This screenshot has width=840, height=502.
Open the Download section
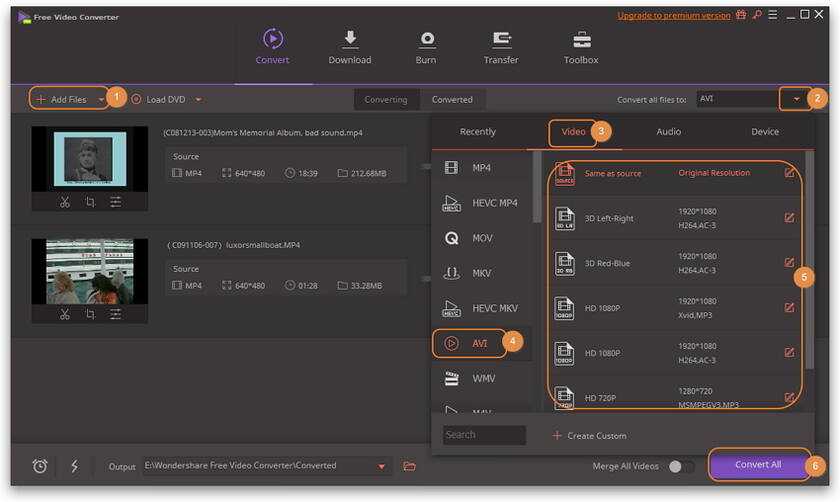click(350, 47)
